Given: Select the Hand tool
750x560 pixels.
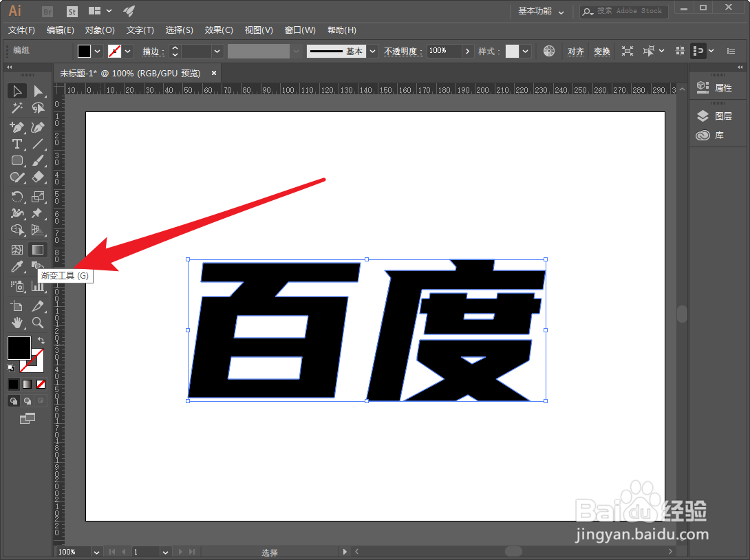Looking at the screenshot, I should (x=17, y=323).
